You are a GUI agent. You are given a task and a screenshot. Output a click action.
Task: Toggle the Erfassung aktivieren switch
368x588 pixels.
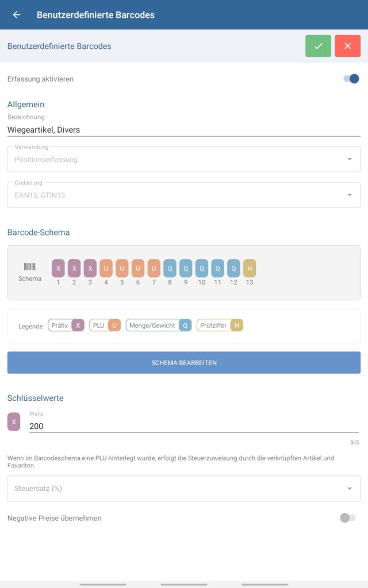pyautogui.click(x=351, y=79)
